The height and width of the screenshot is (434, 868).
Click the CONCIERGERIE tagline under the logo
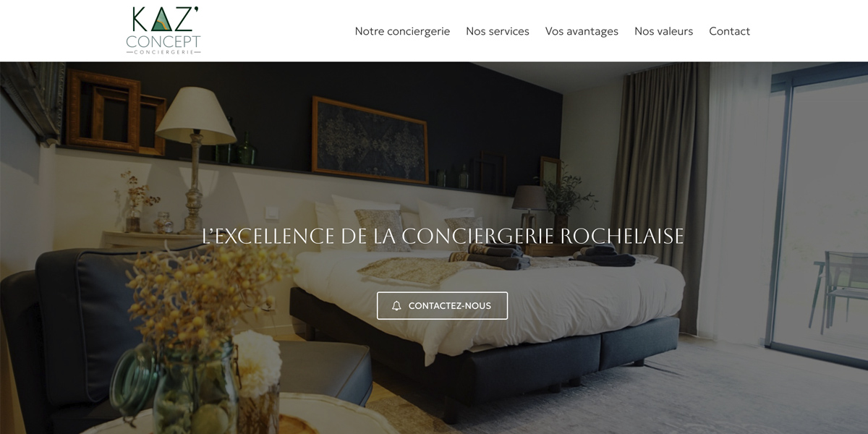tap(163, 52)
